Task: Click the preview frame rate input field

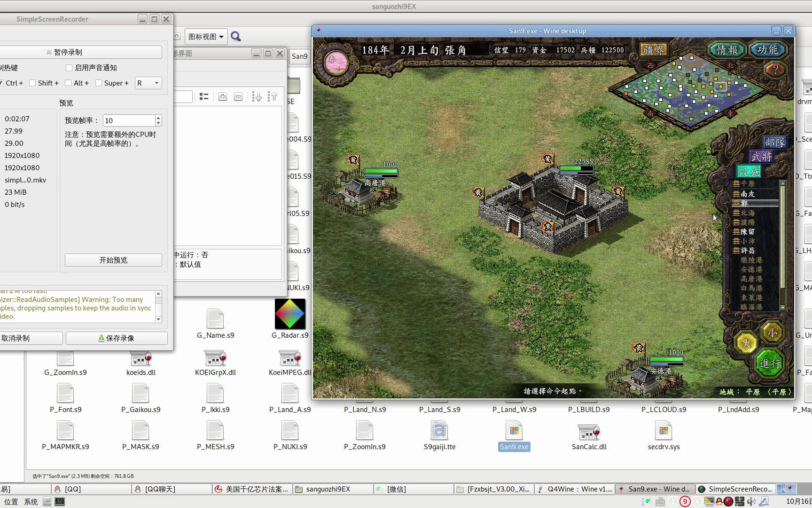Action: [x=129, y=120]
